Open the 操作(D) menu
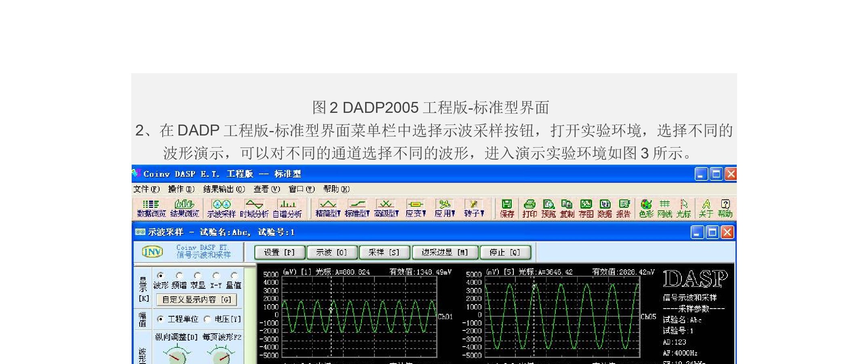Viewport: 868px width, 364px height. (181, 189)
